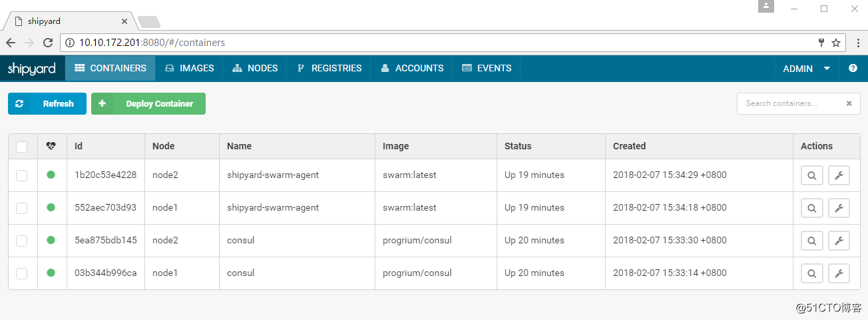The width and height of the screenshot is (868, 320).
Task: Check the box for container 03b344b996ca
Action: pos(21,273)
